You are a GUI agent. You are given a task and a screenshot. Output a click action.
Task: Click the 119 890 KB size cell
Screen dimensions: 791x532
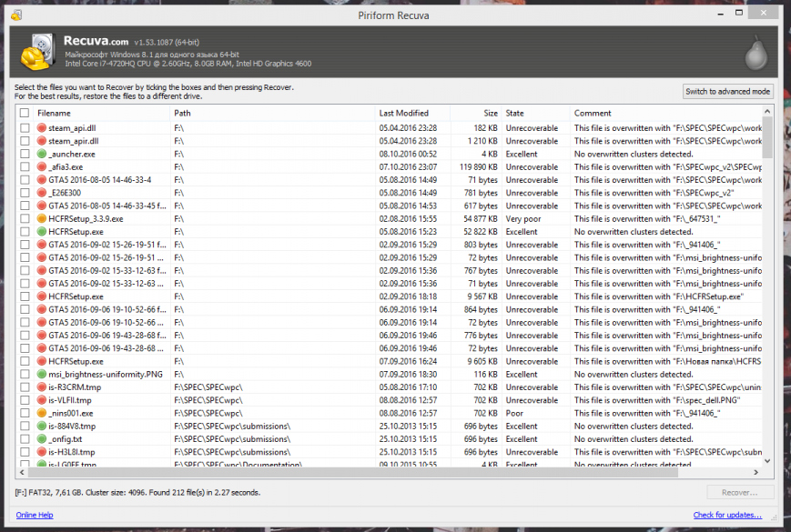click(478, 166)
